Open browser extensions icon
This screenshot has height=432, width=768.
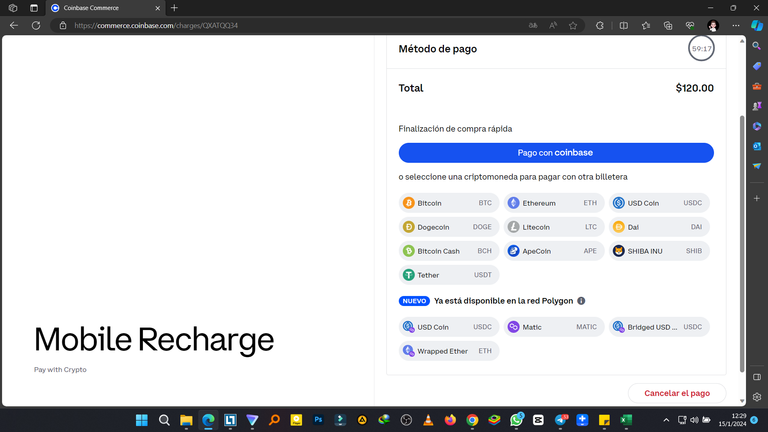coord(600,25)
